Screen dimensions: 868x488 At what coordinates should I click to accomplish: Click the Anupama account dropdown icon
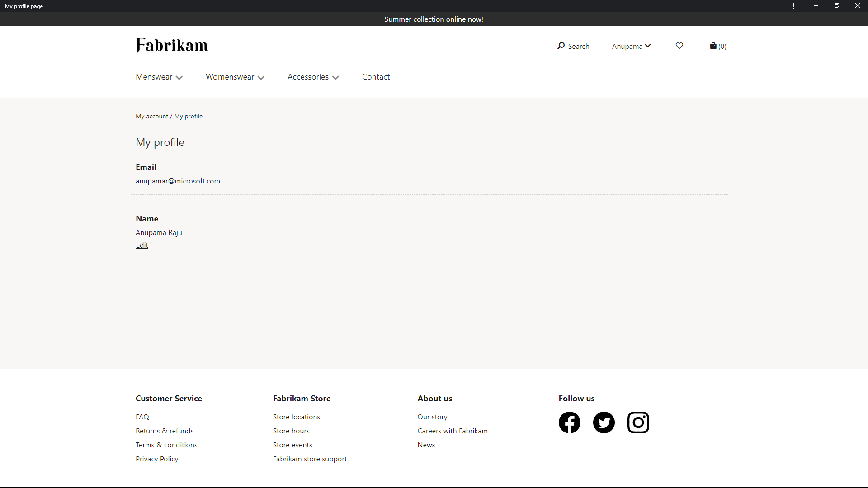pyautogui.click(x=648, y=45)
